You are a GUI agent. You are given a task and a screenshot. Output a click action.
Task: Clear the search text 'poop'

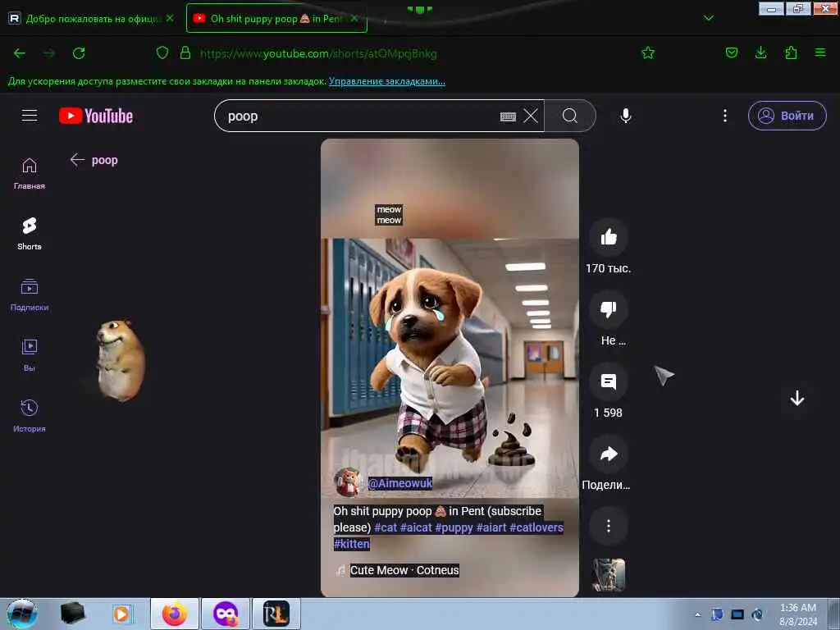531,116
